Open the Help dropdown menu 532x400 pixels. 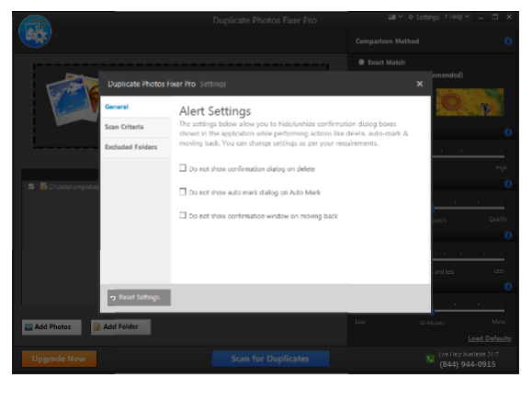pyautogui.click(x=457, y=17)
